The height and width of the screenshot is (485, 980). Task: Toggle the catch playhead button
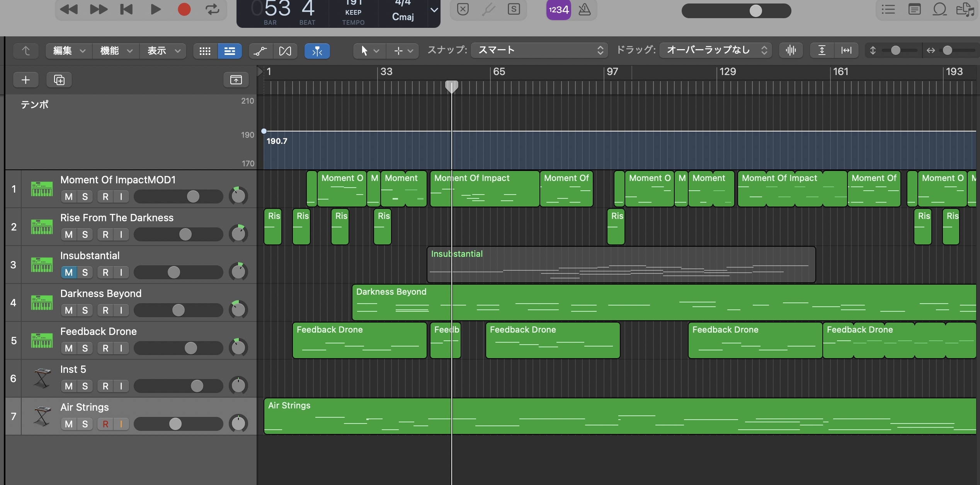click(x=317, y=51)
